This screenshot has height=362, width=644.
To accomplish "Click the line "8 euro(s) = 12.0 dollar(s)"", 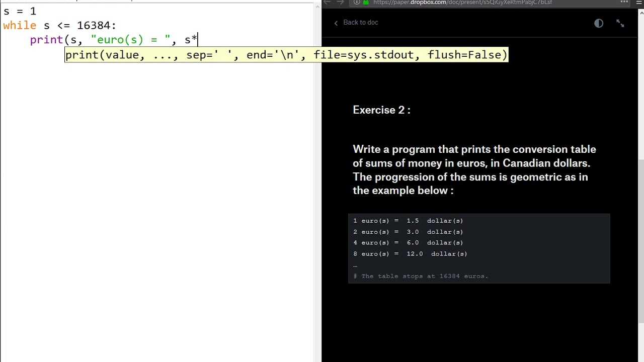I will coord(410,254).
